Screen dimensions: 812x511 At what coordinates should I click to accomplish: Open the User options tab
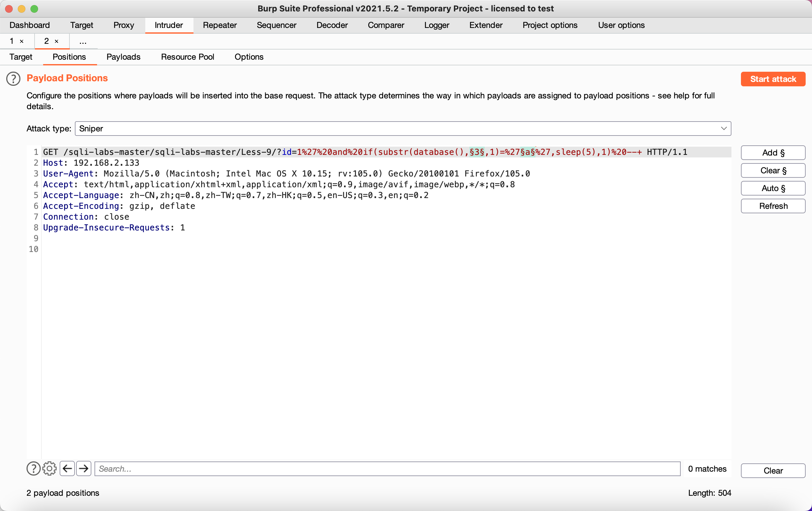[x=621, y=25]
